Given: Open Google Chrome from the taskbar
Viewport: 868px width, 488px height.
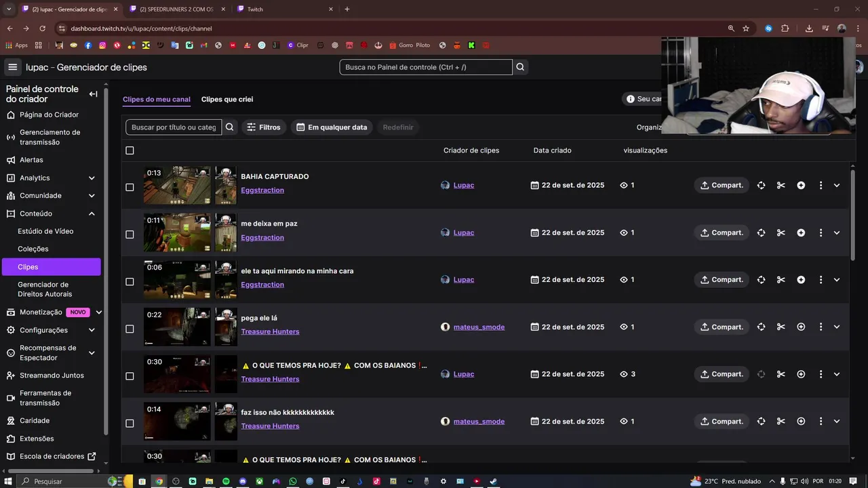Looking at the screenshot, I should tap(159, 481).
